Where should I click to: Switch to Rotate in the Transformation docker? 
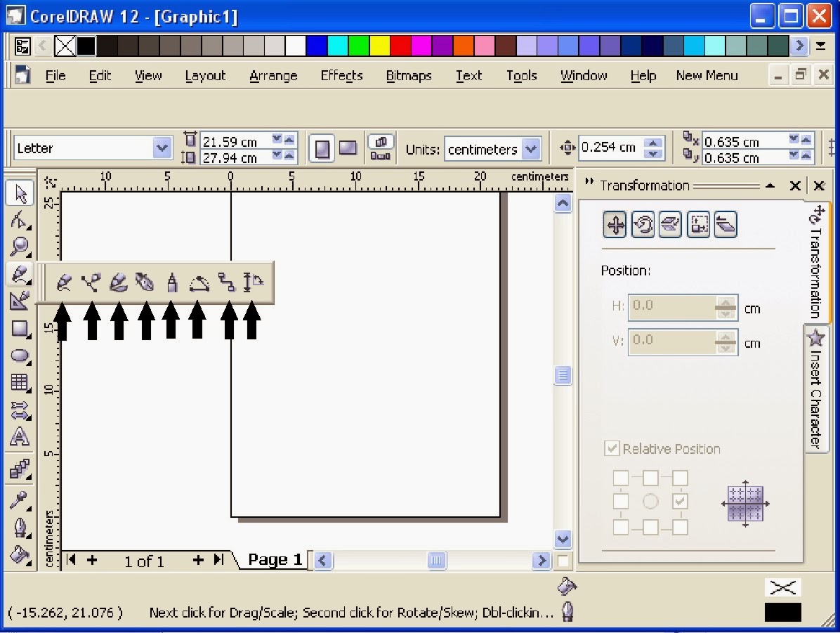643,224
